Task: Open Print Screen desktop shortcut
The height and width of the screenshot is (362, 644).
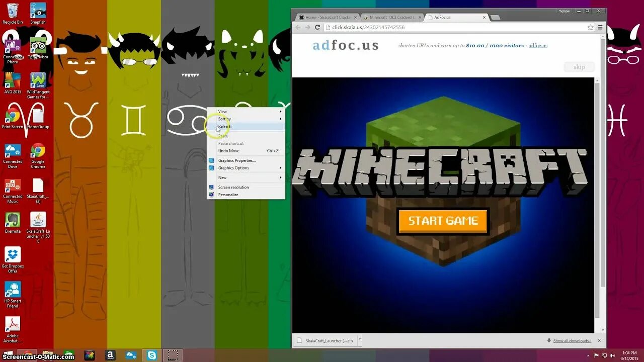Action: click(13, 118)
